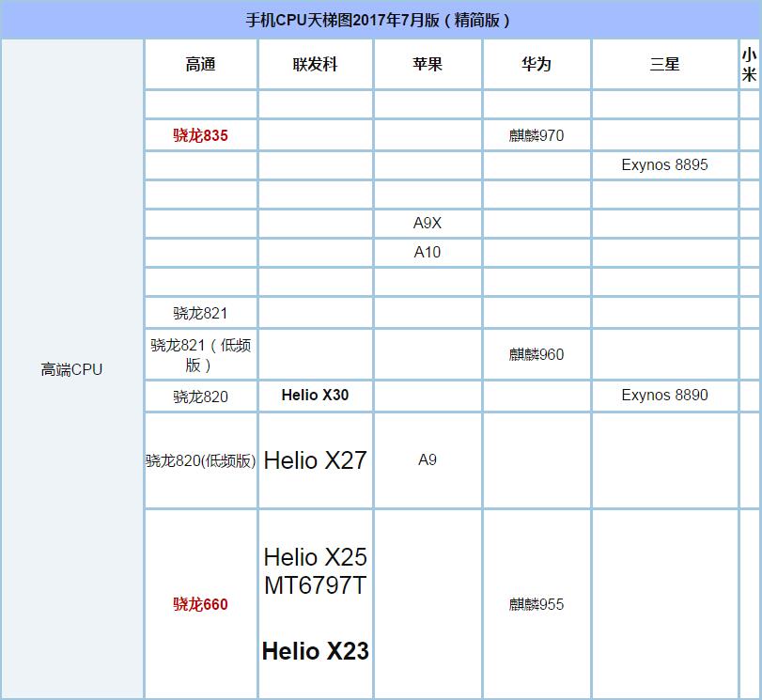Select the 麒麟970 cell
Viewport: 762px width, 700px height.
(x=536, y=135)
